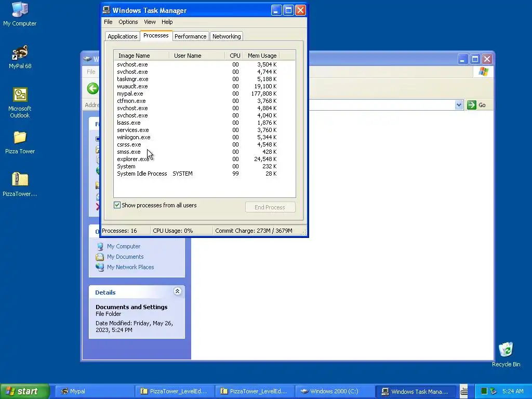Open the Explorer address bar dropdown
This screenshot has width=532, height=399.
pyautogui.click(x=459, y=105)
